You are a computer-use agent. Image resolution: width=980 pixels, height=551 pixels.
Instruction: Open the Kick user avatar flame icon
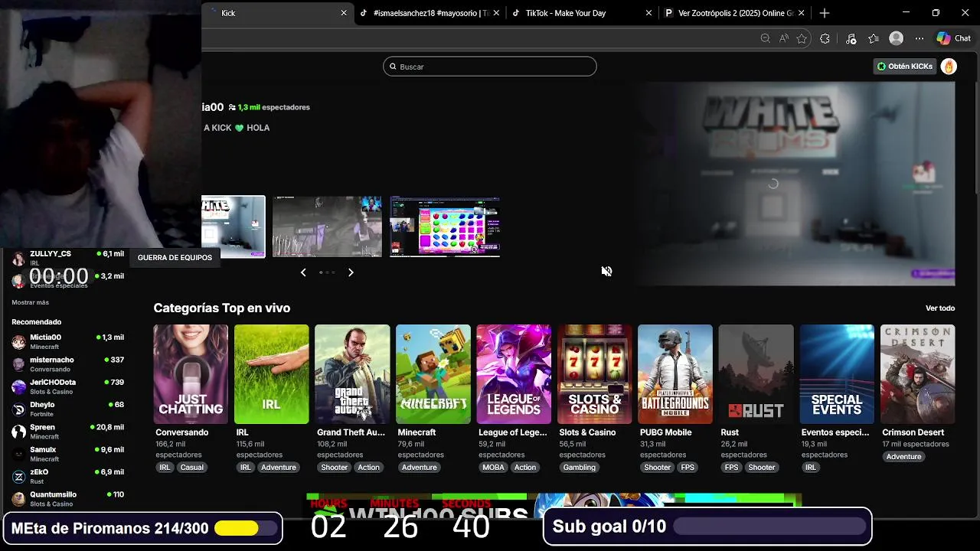tap(949, 67)
